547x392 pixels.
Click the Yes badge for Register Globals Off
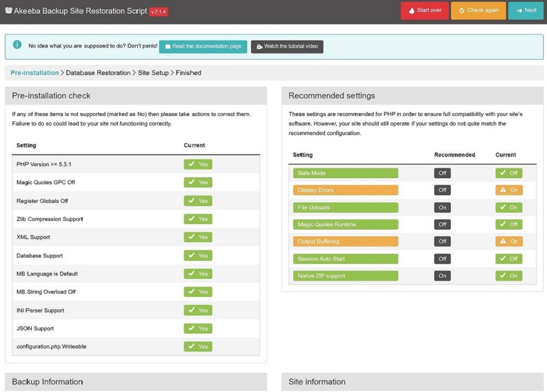198,201
